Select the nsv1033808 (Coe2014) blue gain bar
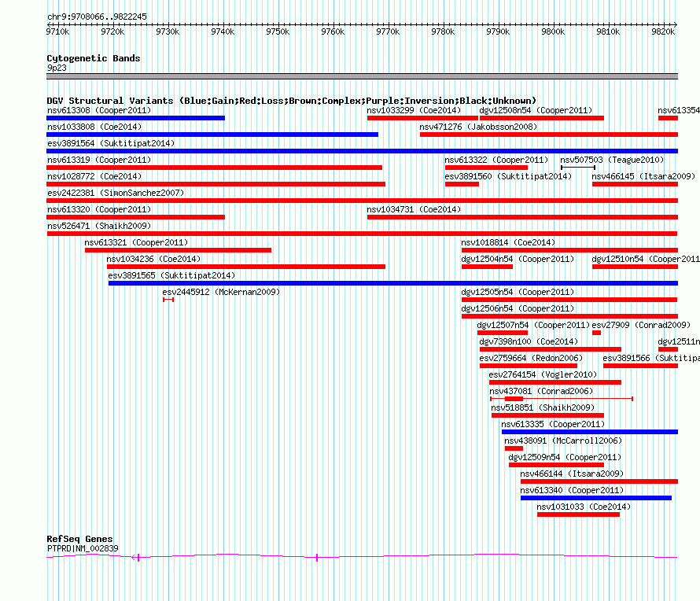The width and height of the screenshot is (700, 601). click(x=212, y=135)
